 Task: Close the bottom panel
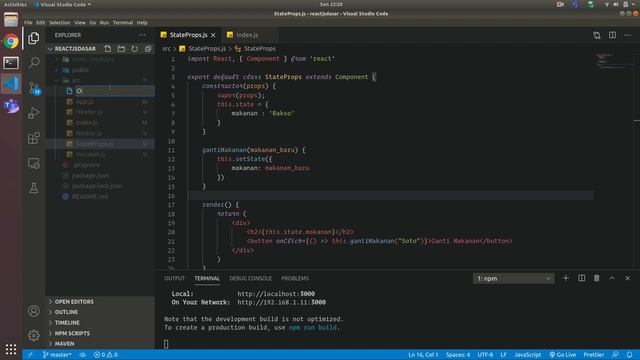tap(627, 278)
